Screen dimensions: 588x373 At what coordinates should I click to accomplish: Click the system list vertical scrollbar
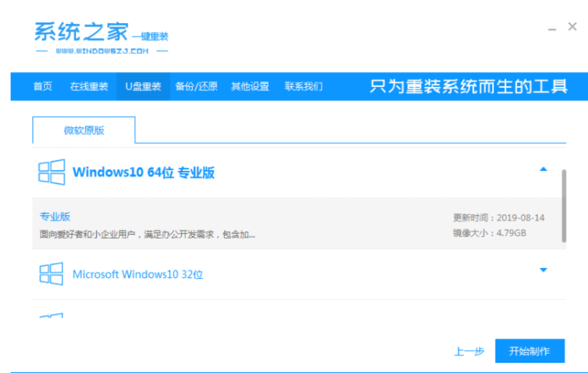pos(564,205)
